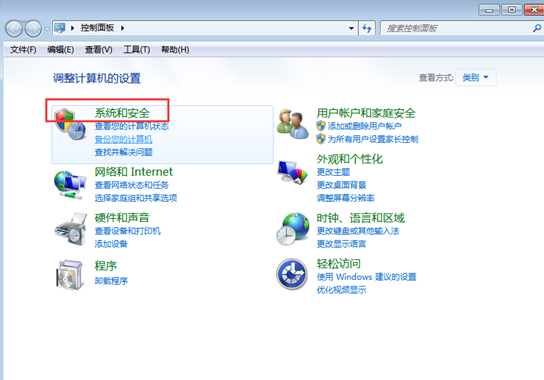Click the Control Panel icon in address bar

60,28
